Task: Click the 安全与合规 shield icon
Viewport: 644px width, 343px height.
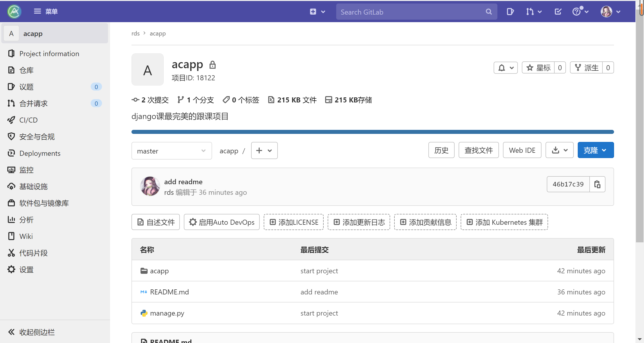Action: [11, 136]
